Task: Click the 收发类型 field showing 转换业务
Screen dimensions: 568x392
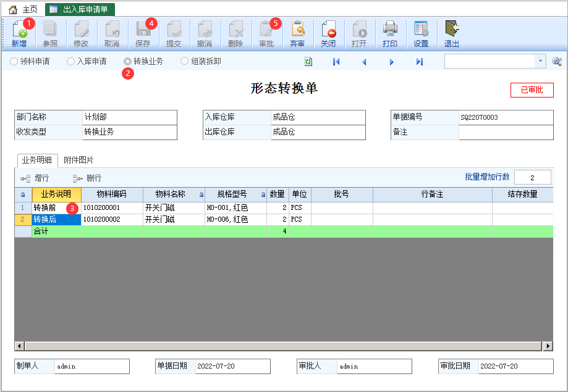Action: click(x=130, y=132)
